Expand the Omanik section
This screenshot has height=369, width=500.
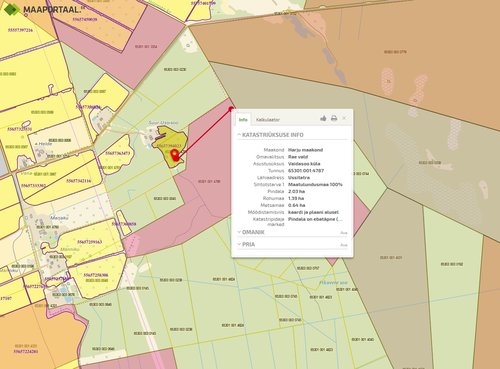pos(251,232)
